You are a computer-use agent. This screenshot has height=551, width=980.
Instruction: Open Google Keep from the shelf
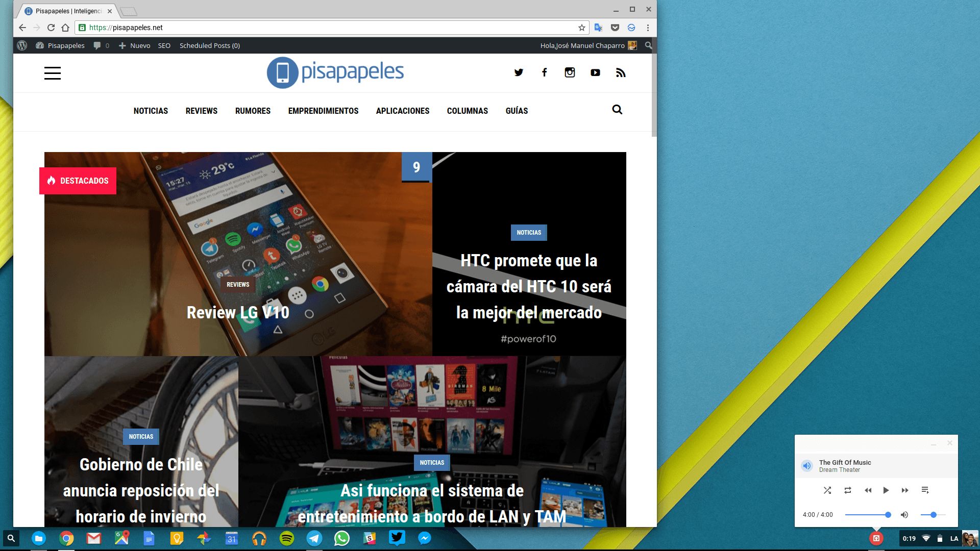click(x=177, y=538)
